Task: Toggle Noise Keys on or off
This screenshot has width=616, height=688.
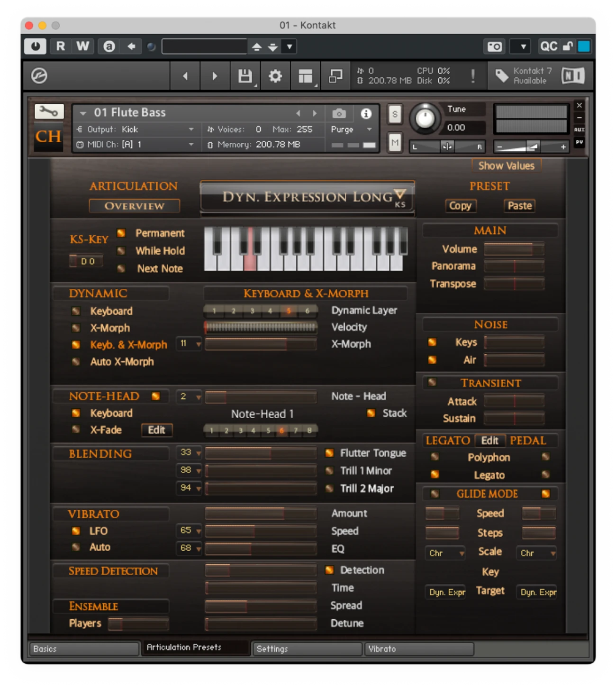Action: [432, 342]
